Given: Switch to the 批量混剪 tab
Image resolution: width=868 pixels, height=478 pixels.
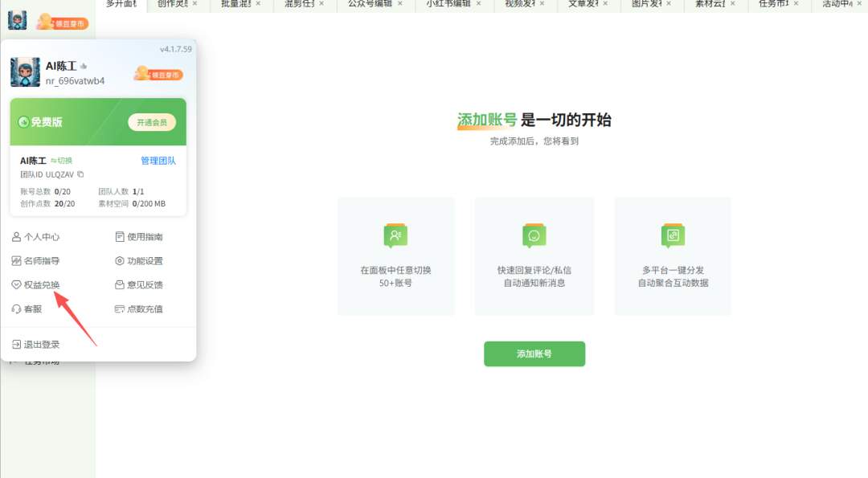Looking at the screenshot, I should [x=235, y=5].
